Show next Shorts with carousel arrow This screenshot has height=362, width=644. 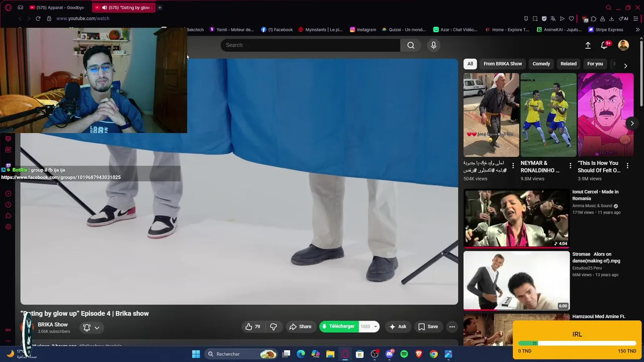[632, 123]
